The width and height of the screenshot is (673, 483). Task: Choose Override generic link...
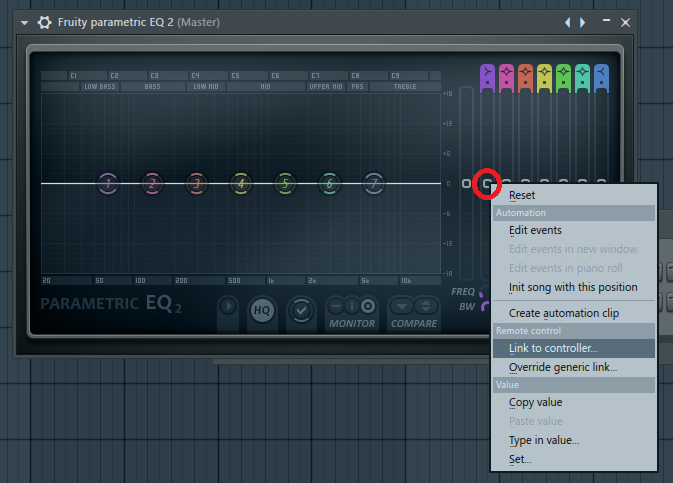tap(574, 368)
